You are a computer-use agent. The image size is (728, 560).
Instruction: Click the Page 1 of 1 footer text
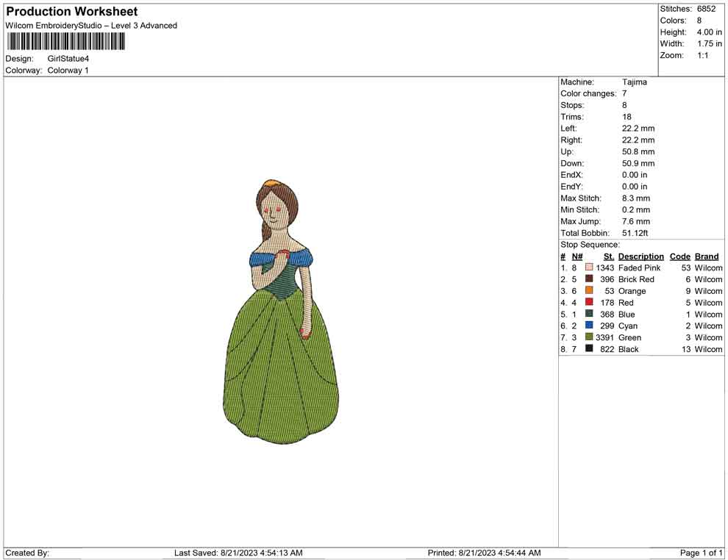point(702,553)
